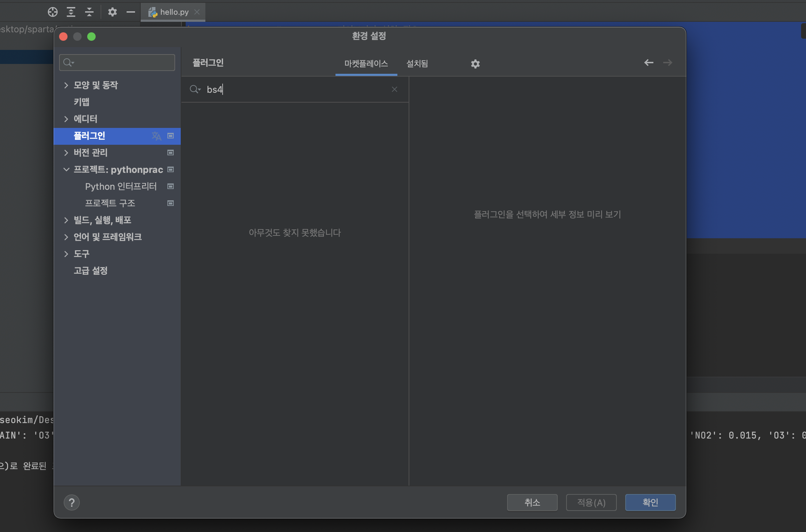The height and width of the screenshot is (532, 806).
Task: Focus the plugin search field containing bs4
Action: click(x=295, y=89)
